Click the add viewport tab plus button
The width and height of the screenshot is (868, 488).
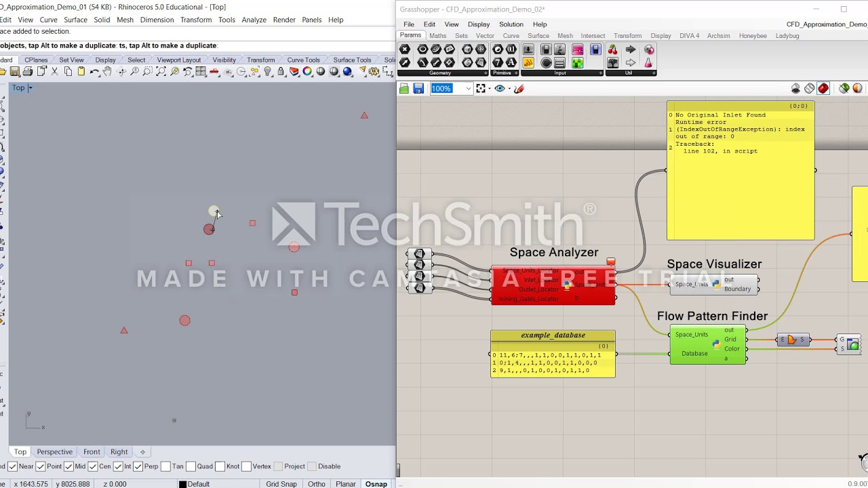click(142, 452)
